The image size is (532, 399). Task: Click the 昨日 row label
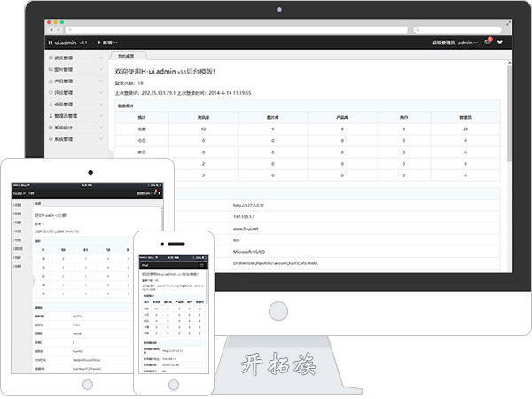coord(142,153)
